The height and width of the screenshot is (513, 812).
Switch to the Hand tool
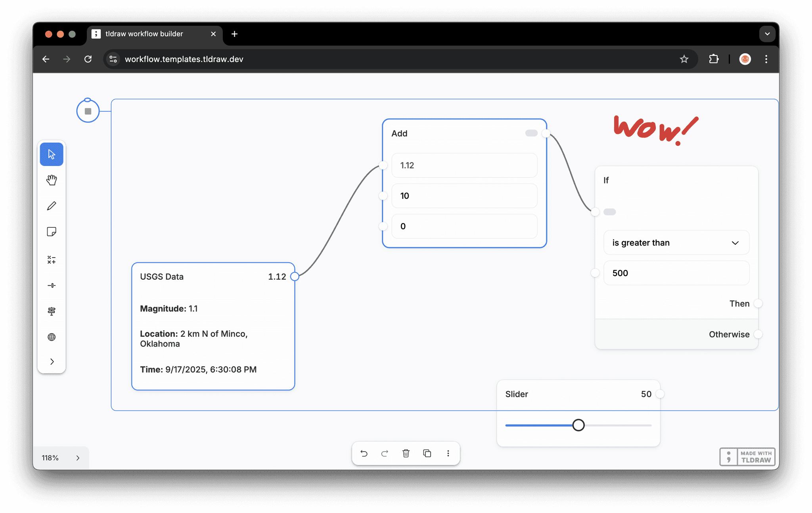(x=52, y=180)
